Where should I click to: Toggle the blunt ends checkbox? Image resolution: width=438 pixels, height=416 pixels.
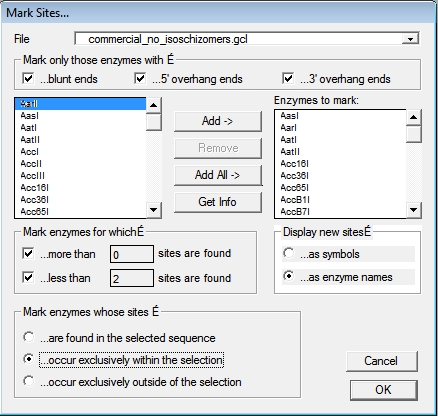pos(28,79)
